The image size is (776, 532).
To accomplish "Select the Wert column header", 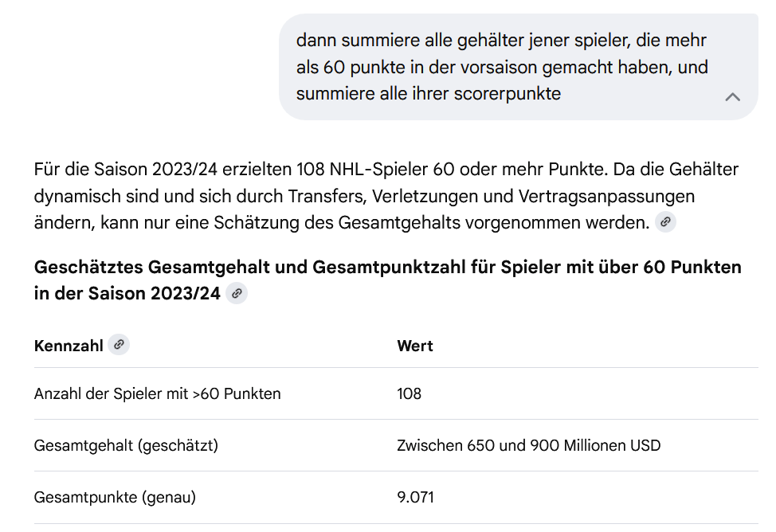I will [x=415, y=346].
